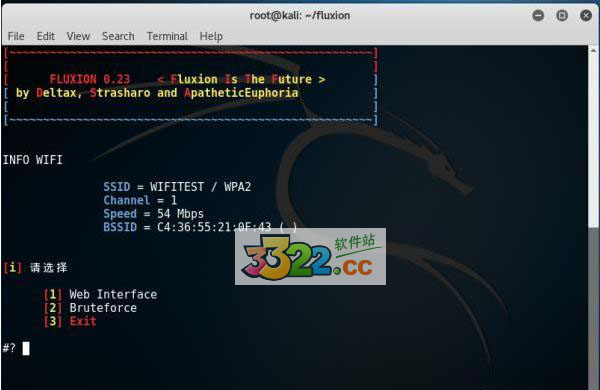Click the window title 'root@kali: ~/fluxion'
This screenshot has width=600, height=390.
300,15
